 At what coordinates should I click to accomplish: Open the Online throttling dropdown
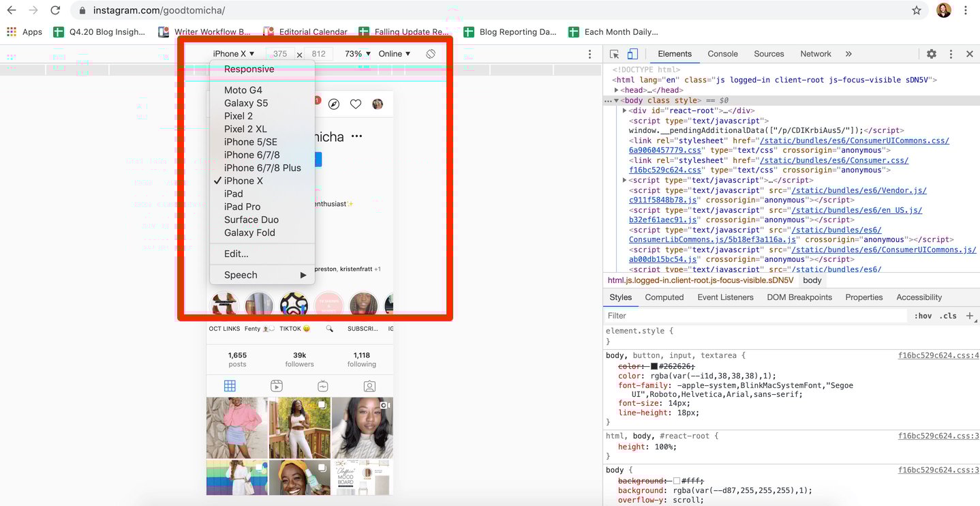click(395, 54)
